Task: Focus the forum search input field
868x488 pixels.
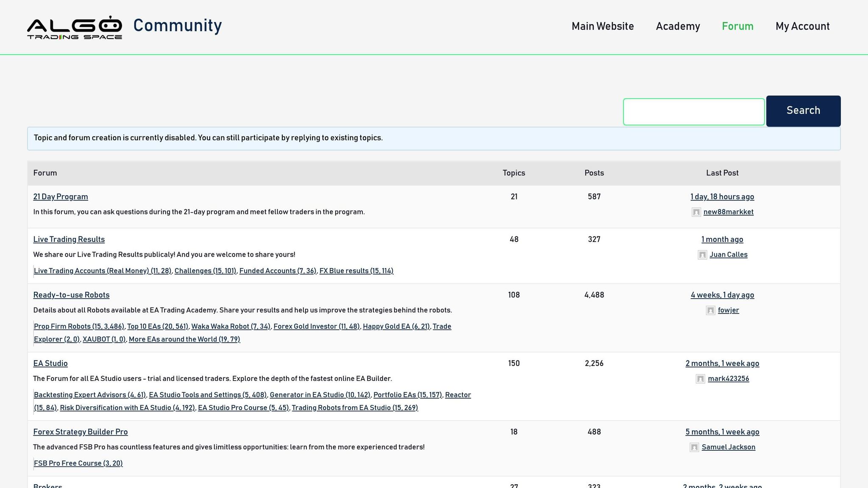Action: 693,112
